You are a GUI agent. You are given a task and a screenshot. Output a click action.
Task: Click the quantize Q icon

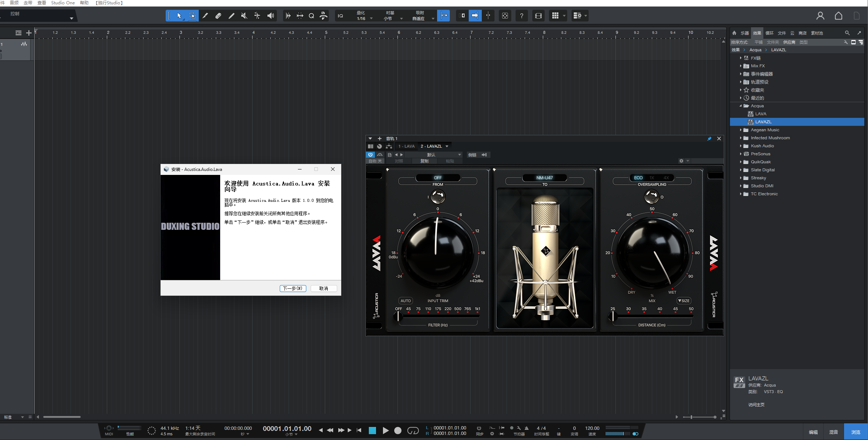pos(311,16)
